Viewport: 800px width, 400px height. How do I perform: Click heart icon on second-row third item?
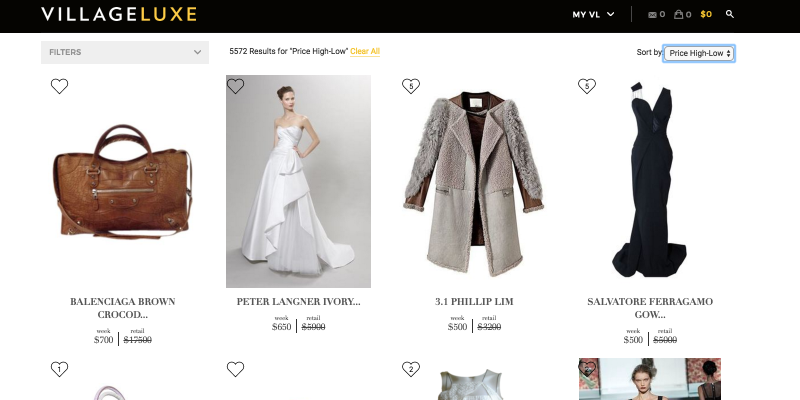[410, 369]
